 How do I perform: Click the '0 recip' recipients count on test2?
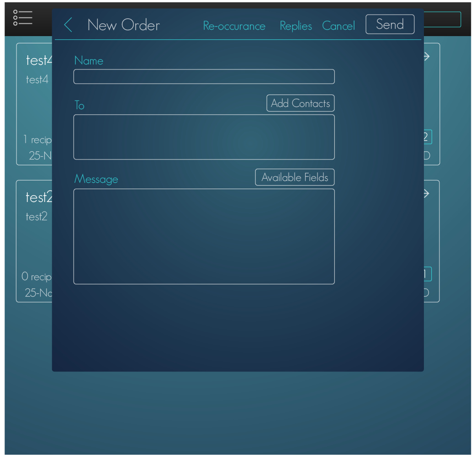tap(37, 276)
